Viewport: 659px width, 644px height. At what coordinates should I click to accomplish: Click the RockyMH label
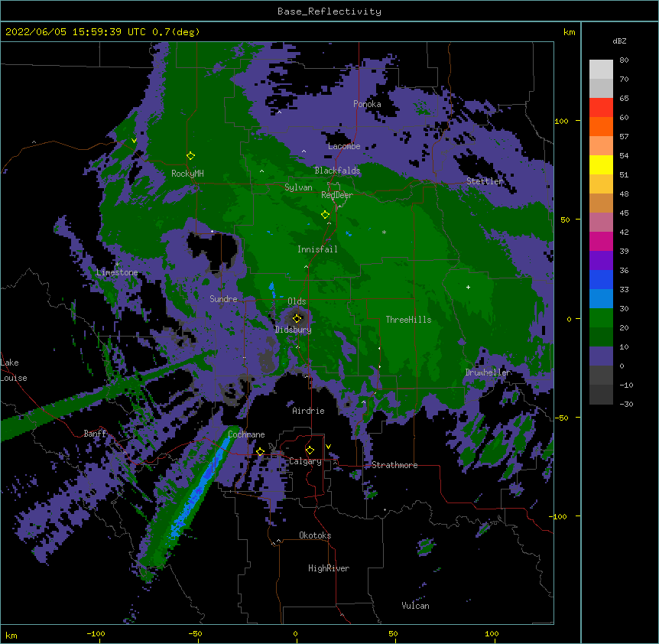pos(187,174)
